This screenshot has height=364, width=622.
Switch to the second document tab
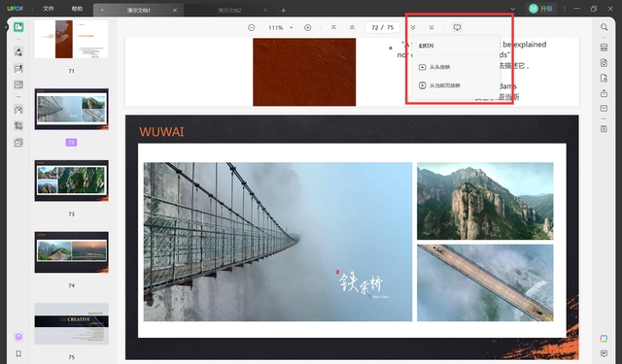229,10
